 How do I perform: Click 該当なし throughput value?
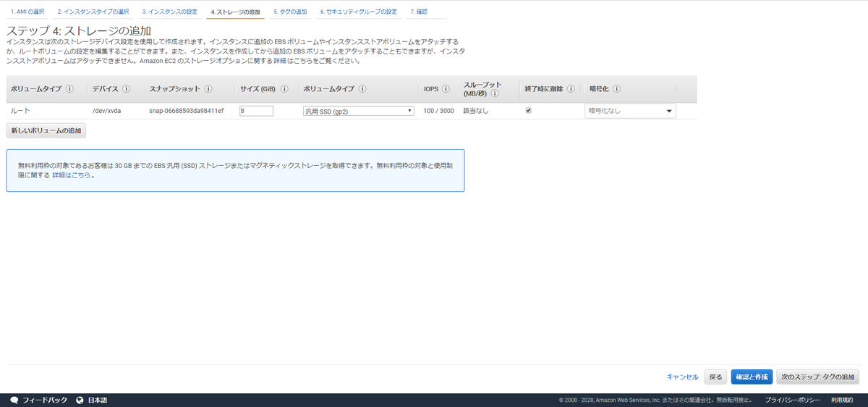tap(475, 111)
